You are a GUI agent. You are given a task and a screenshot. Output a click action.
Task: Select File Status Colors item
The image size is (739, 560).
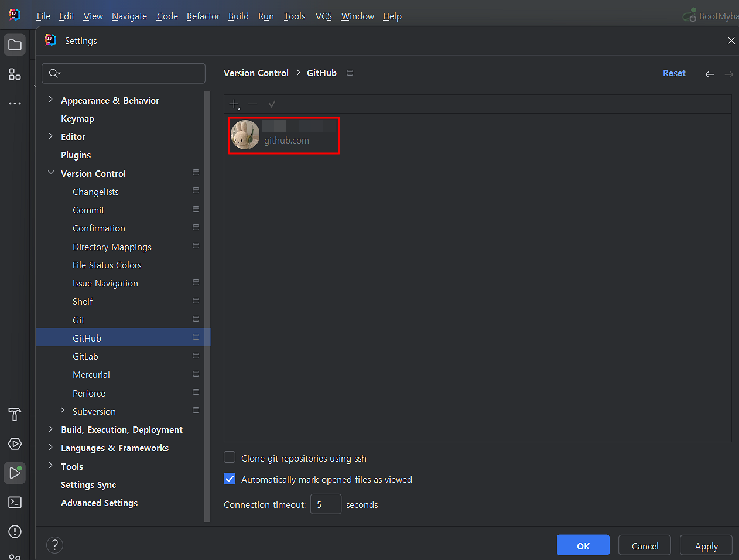[107, 265]
